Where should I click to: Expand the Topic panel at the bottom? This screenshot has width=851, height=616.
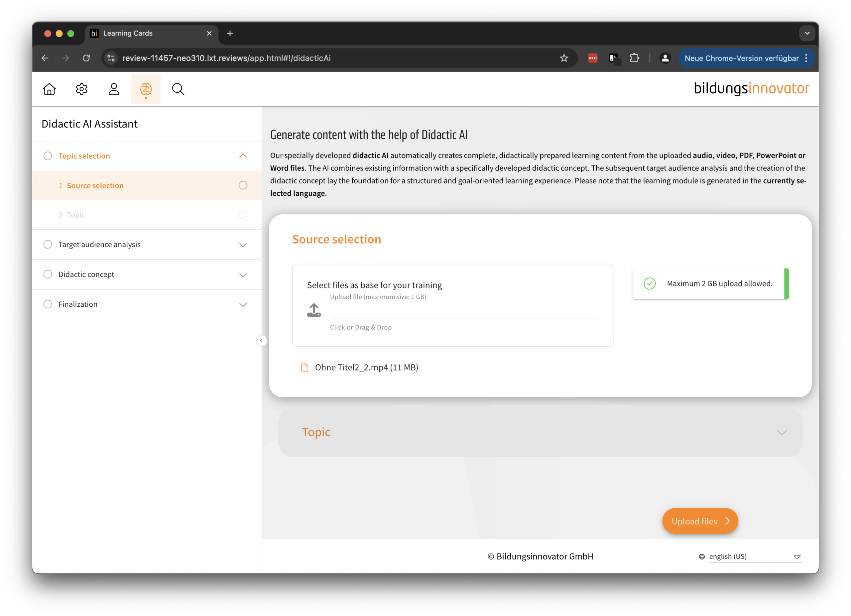click(x=782, y=432)
